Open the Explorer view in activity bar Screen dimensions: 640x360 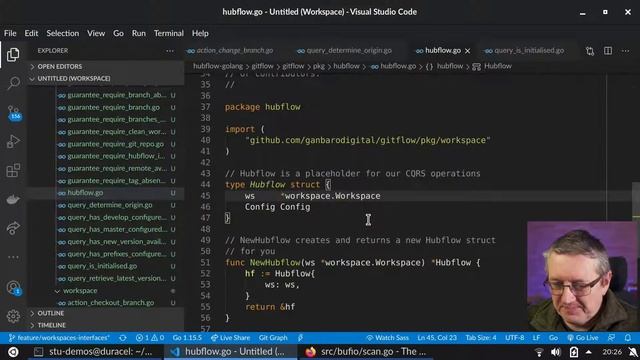(13, 54)
